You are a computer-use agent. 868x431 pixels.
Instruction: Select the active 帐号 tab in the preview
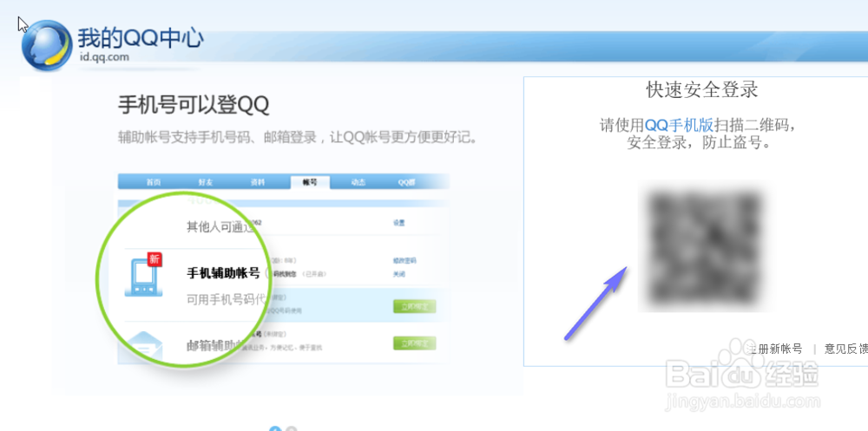click(310, 182)
